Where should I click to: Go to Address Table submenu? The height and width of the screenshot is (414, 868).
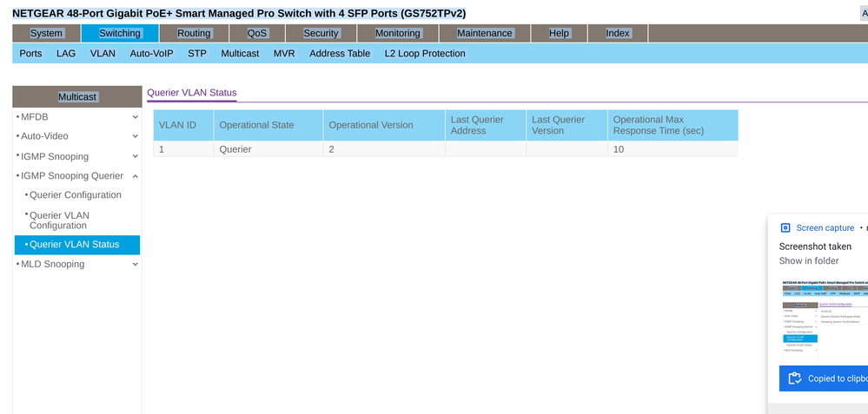click(x=340, y=54)
